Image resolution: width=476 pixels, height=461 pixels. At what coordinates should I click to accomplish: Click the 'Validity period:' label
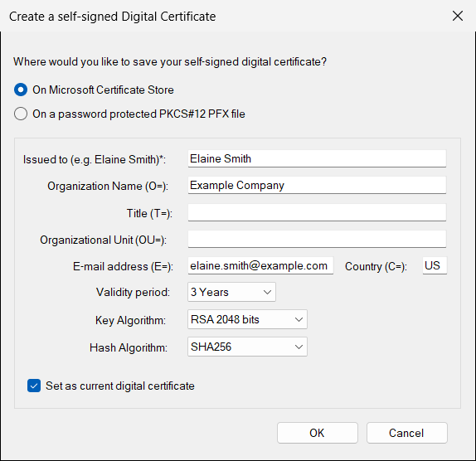pyautogui.click(x=133, y=292)
